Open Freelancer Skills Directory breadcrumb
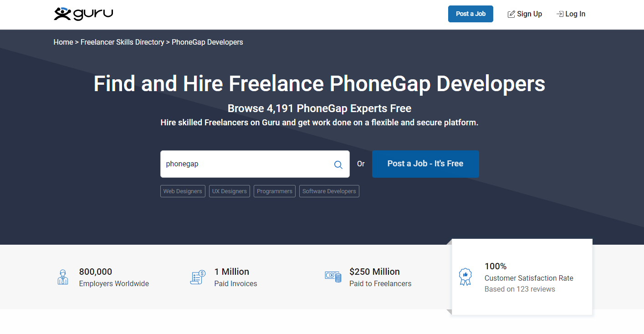 coord(122,42)
